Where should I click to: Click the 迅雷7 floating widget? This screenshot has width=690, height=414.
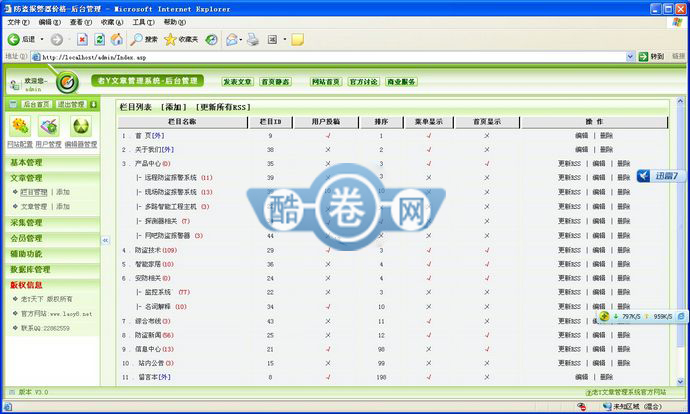click(661, 176)
